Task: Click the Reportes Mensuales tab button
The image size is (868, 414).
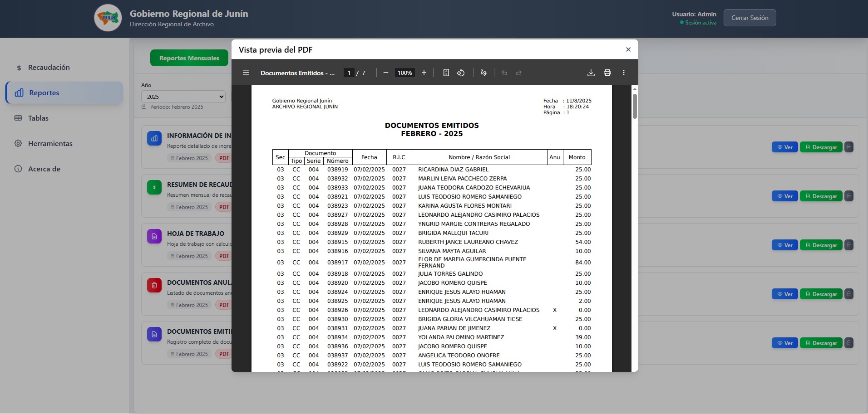Action: [189, 58]
